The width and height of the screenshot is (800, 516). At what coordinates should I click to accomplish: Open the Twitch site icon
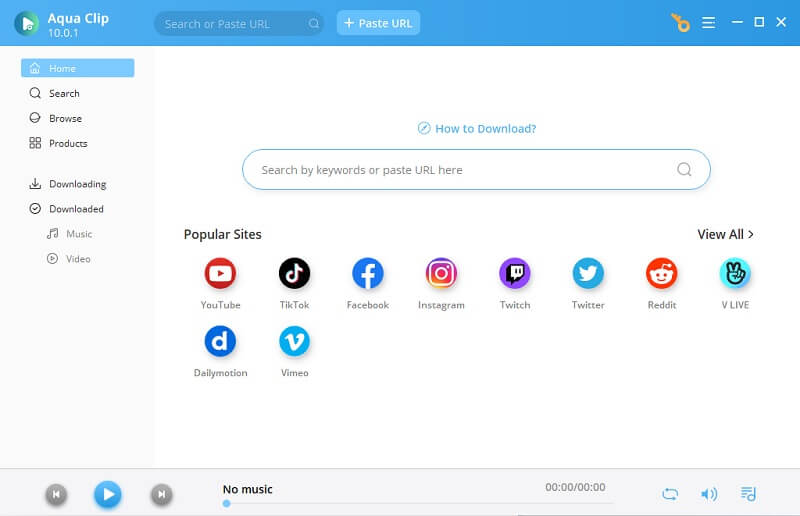click(x=515, y=274)
